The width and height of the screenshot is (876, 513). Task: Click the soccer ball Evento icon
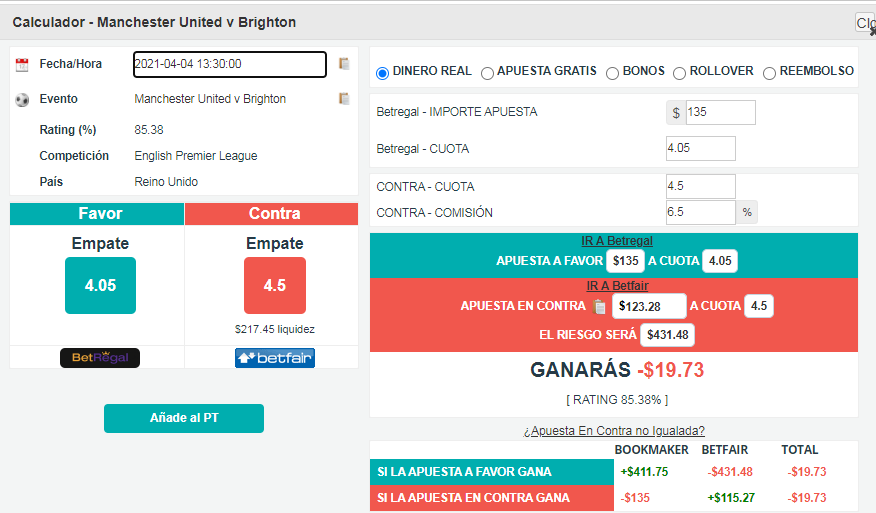[x=22, y=100]
